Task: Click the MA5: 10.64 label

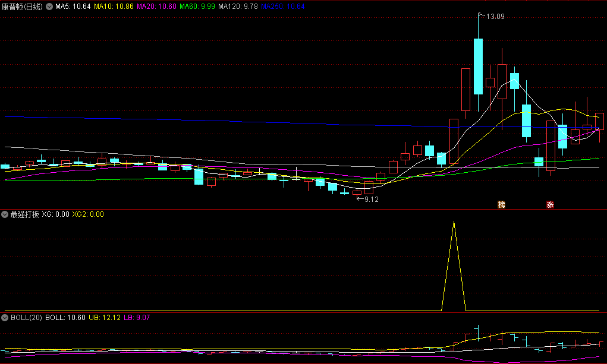Action: [x=73, y=7]
